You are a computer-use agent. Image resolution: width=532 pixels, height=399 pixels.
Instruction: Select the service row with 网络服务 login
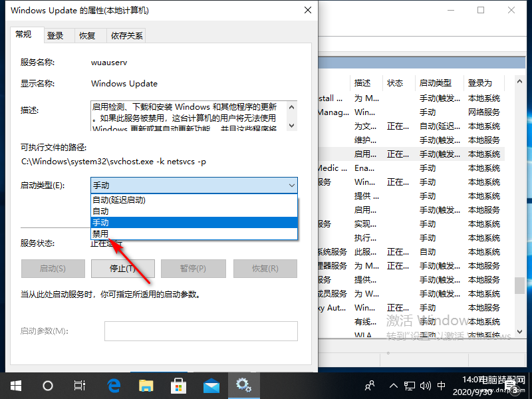(411, 112)
